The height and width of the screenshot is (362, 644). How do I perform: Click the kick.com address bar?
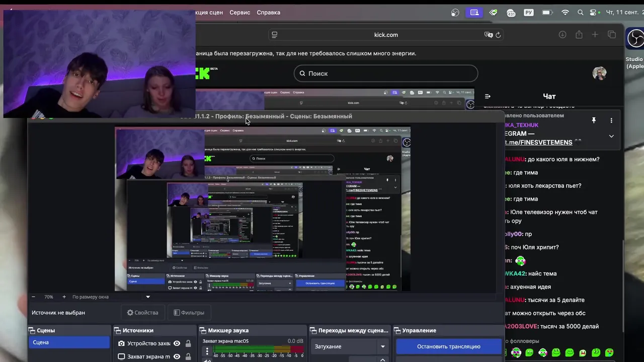point(386,35)
